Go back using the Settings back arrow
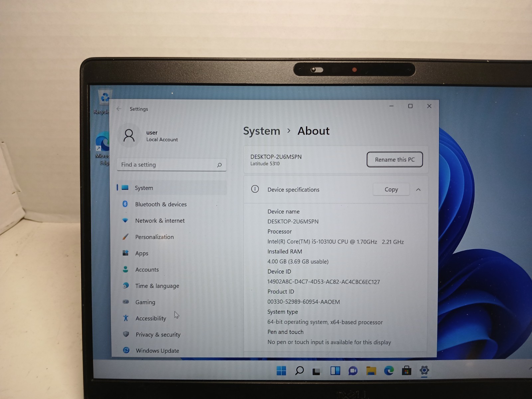 pos(119,109)
